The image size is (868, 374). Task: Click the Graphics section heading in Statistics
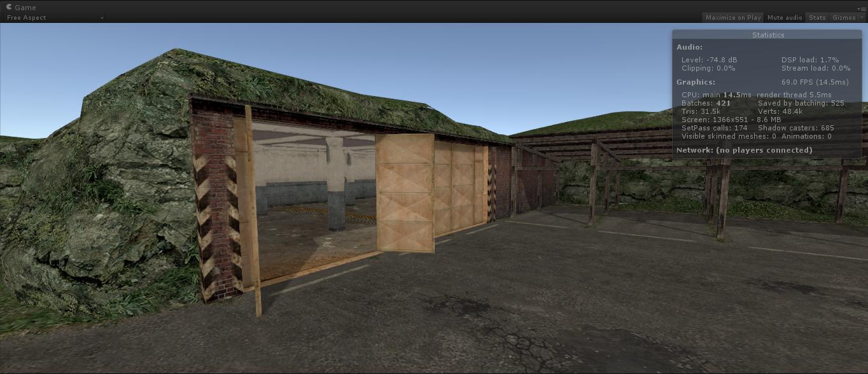point(696,82)
